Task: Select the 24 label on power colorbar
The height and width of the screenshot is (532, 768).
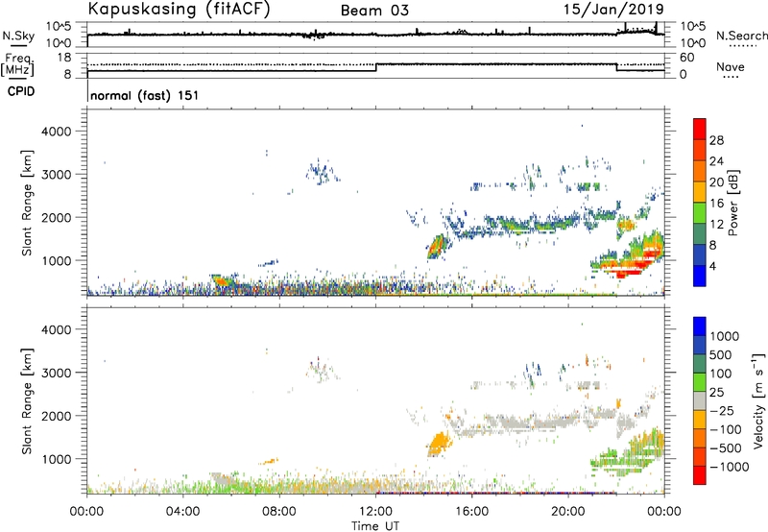Action: coord(716,161)
